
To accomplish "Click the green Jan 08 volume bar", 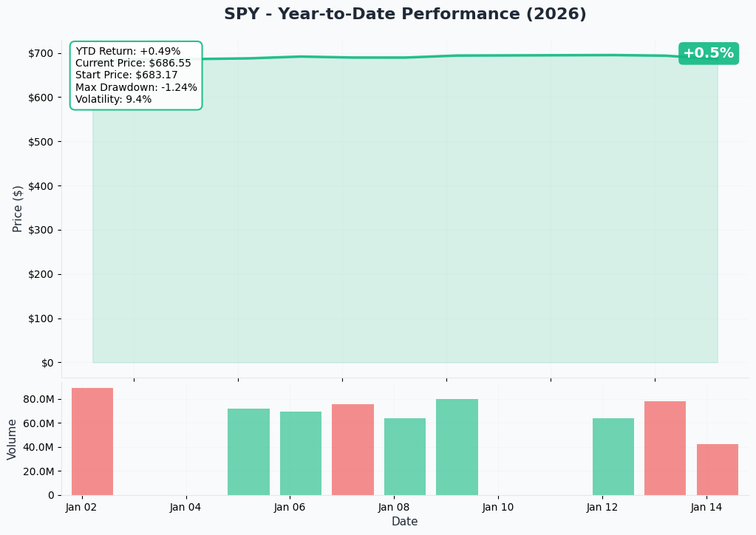I will [404, 457].
